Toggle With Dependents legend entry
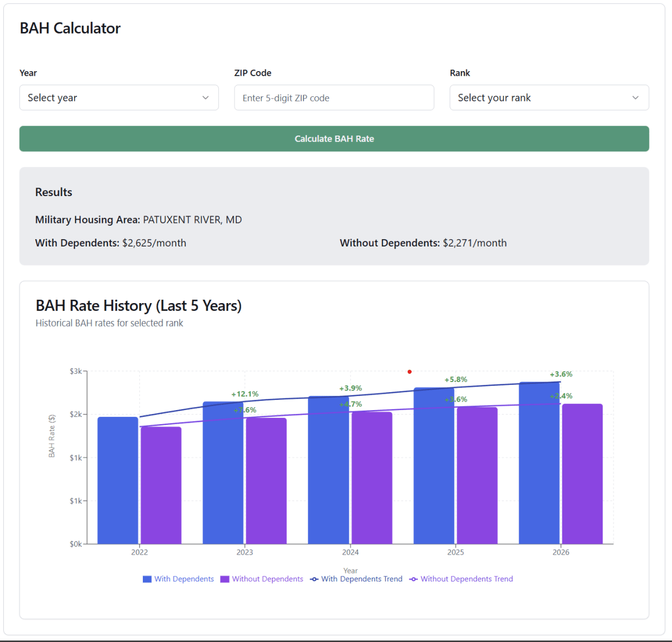Image resolution: width=672 pixels, height=642 pixels. (179, 579)
